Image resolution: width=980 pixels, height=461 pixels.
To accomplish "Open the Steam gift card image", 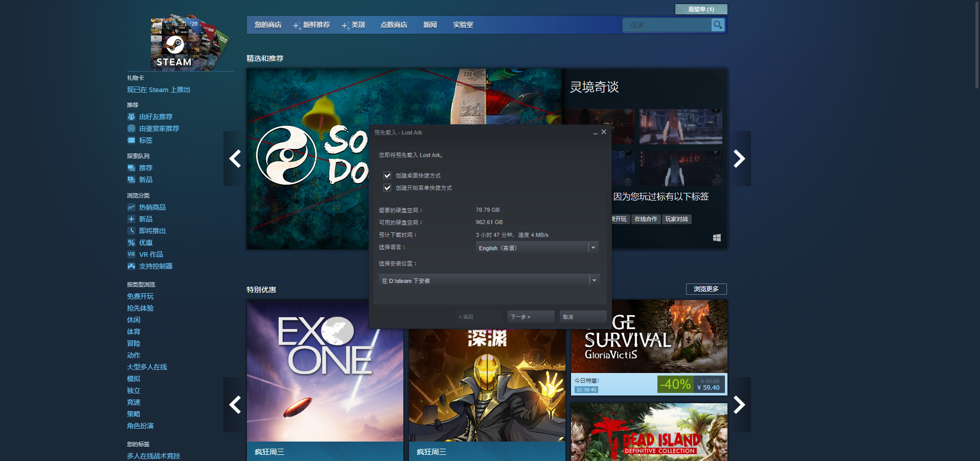I will (189, 42).
